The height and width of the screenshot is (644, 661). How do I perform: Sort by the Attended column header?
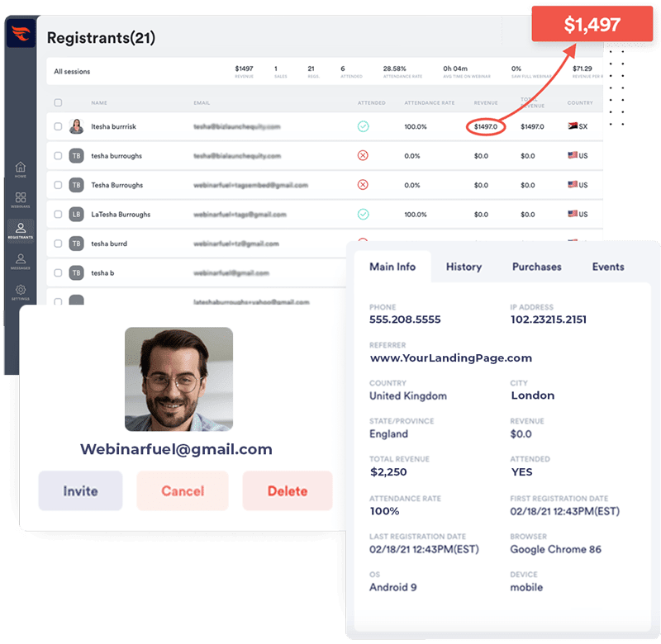(371, 102)
